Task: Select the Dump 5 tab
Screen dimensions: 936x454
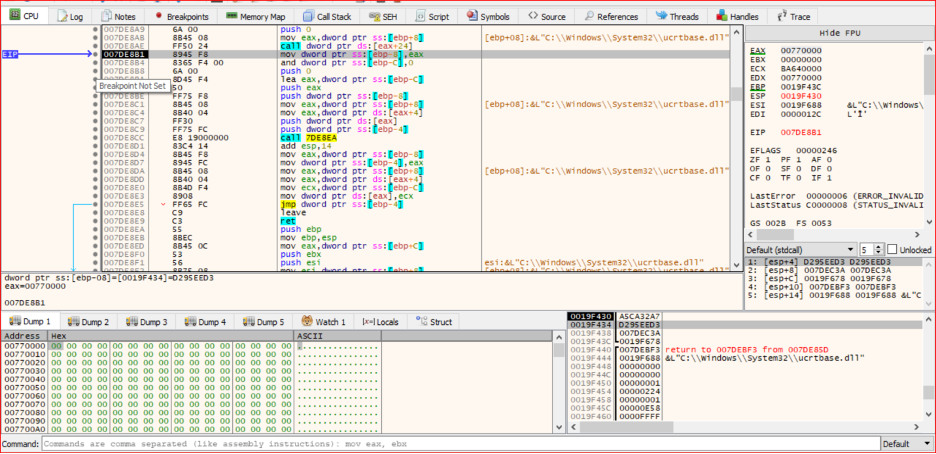Action: coord(264,322)
